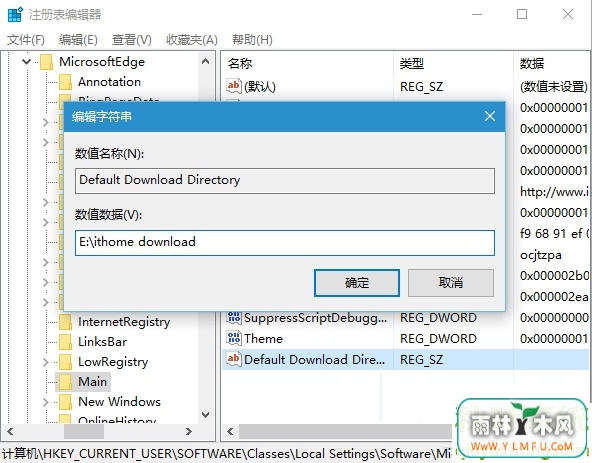Viewport: 592px width, 463px height.
Task: Select the MicrosoftEdge folder icon
Action: [46, 62]
